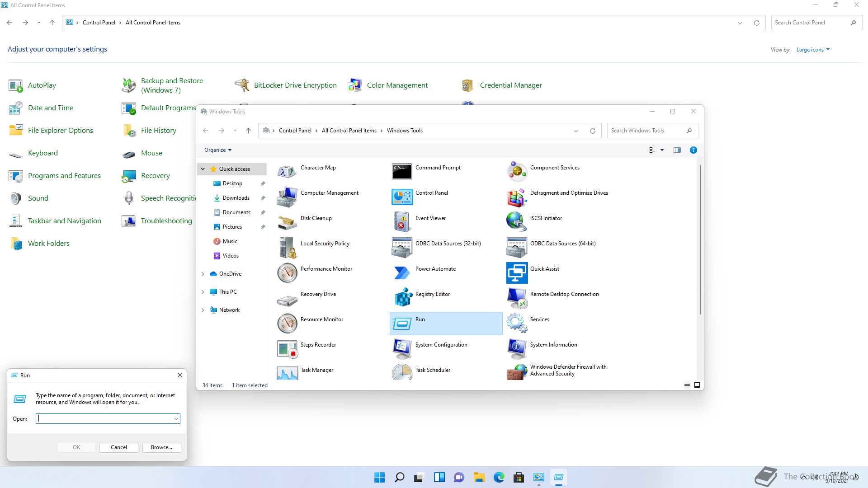868x488 pixels.
Task: Open Disk Cleanup icon
Action: tap(287, 222)
